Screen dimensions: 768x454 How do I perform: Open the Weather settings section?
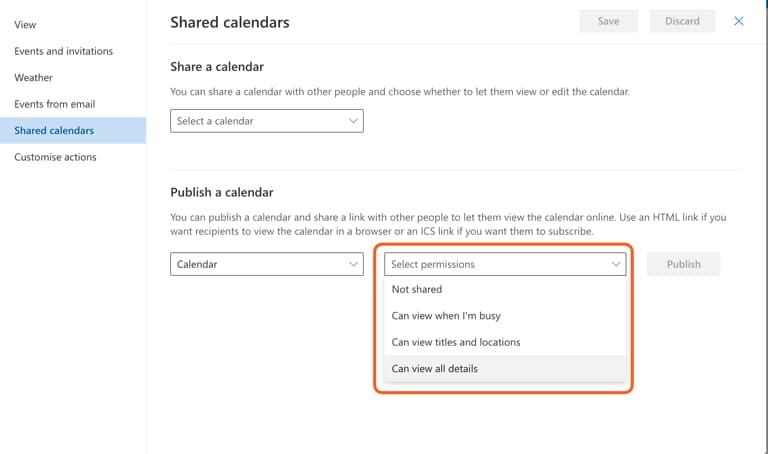[x=33, y=77]
